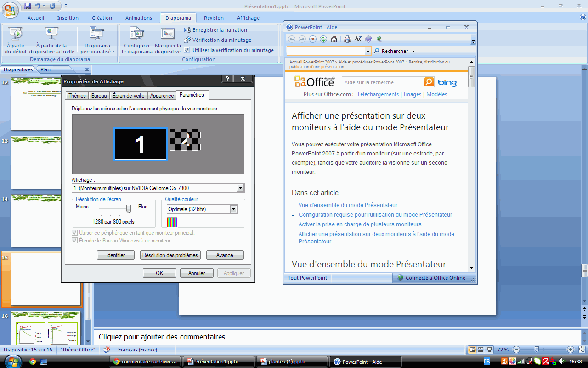Go back in PowerPoint Aide window
The height and width of the screenshot is (368, 588).
coord(291,39)
